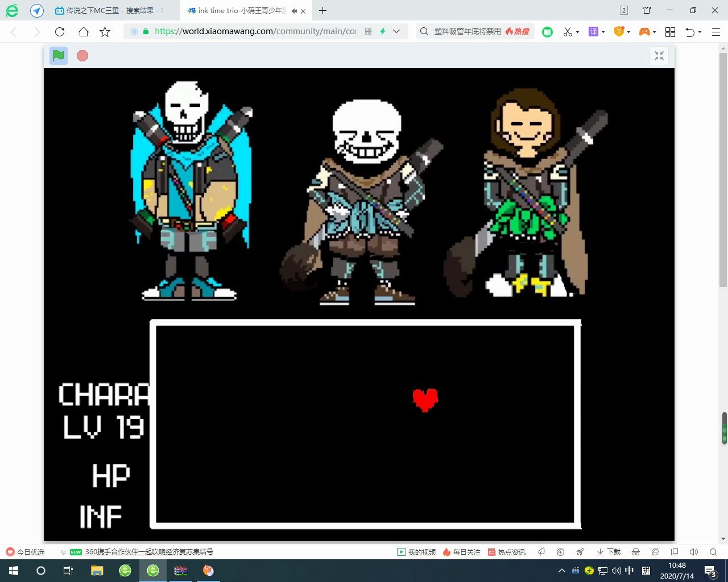Image resolution: width=728 pixels, height=582 pixels.
Task: Open the 360携手合作伙伴 news headline link
Action: point(150,552)
